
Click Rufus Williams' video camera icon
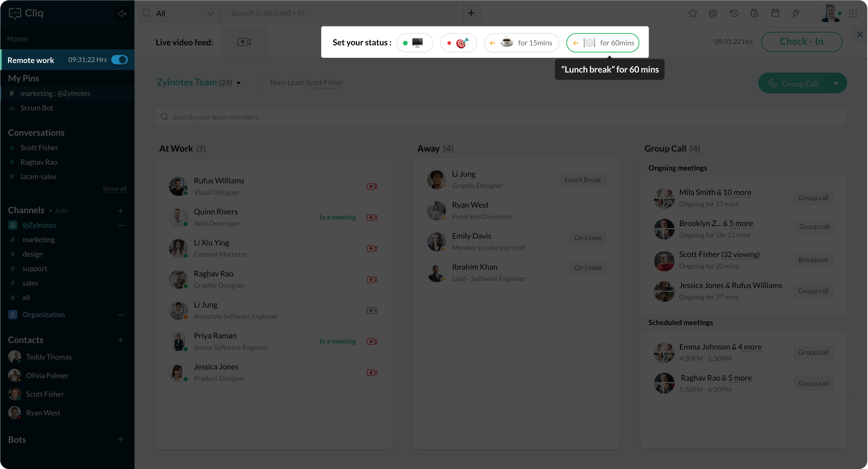[372, 186]
